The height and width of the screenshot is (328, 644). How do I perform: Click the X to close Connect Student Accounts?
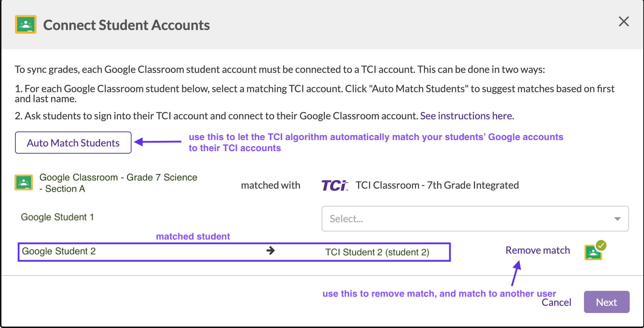pyautogui.click(x=624, y=21)
